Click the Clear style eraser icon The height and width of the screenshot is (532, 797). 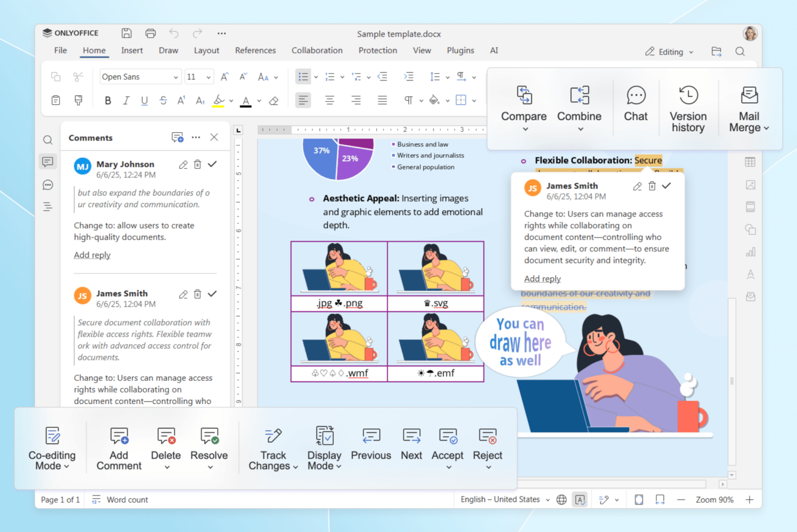point(274,101)
